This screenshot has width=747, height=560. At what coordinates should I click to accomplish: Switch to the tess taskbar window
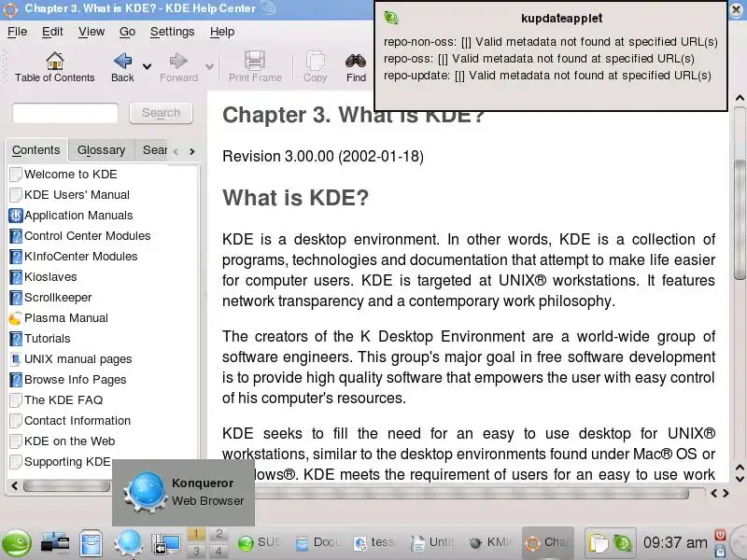(375, 543)
